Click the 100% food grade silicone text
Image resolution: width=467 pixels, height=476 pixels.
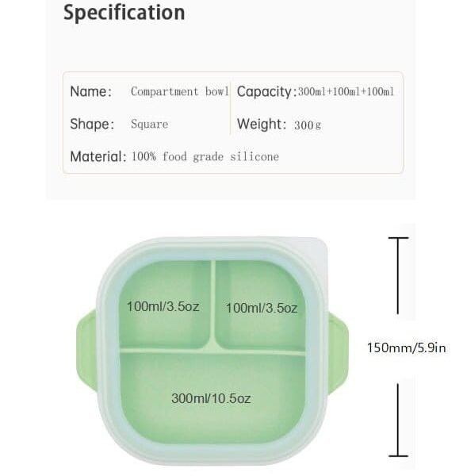click(205, 156)
